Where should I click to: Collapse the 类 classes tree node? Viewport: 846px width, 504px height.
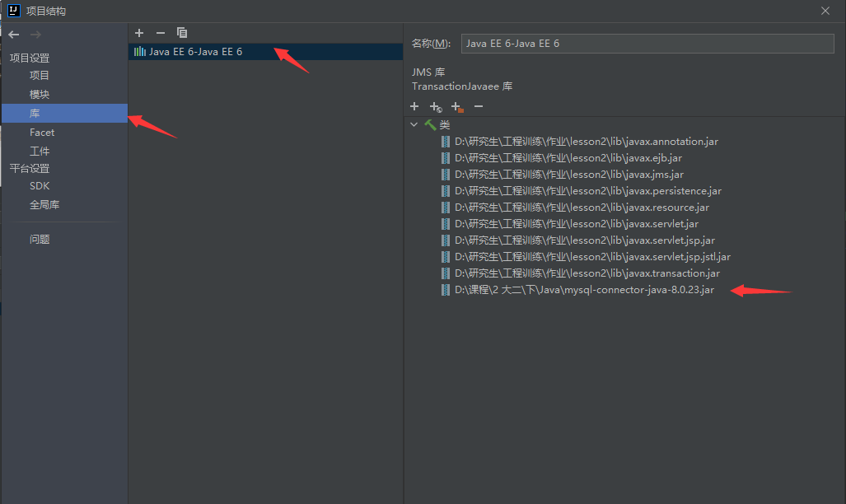(x=414, y=124)
